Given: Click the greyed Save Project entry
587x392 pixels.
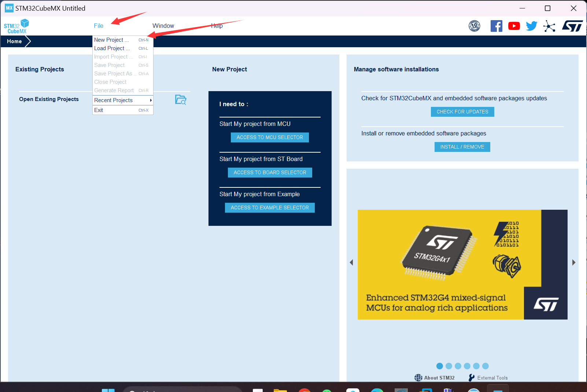Looking at the screenshot, I should point(123,65).
